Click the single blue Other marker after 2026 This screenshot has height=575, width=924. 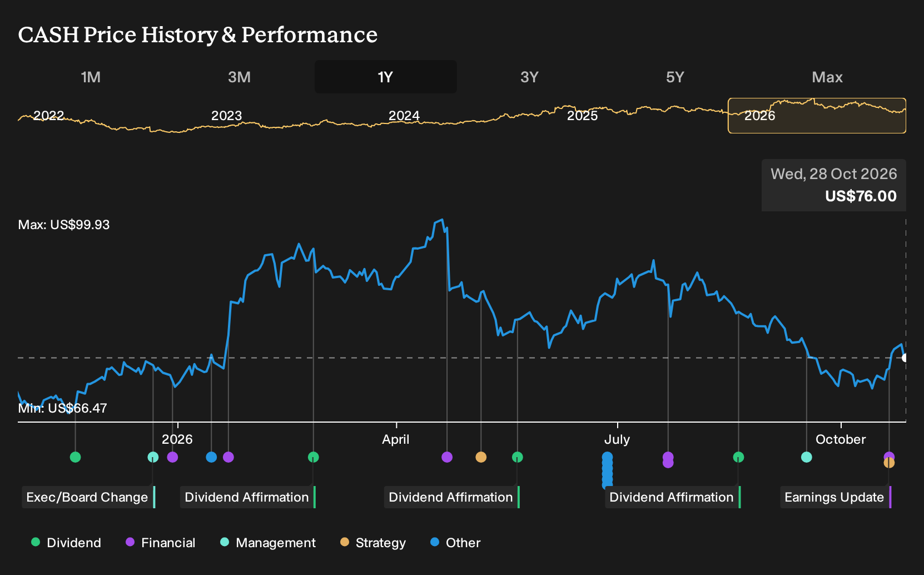[211, 457]
